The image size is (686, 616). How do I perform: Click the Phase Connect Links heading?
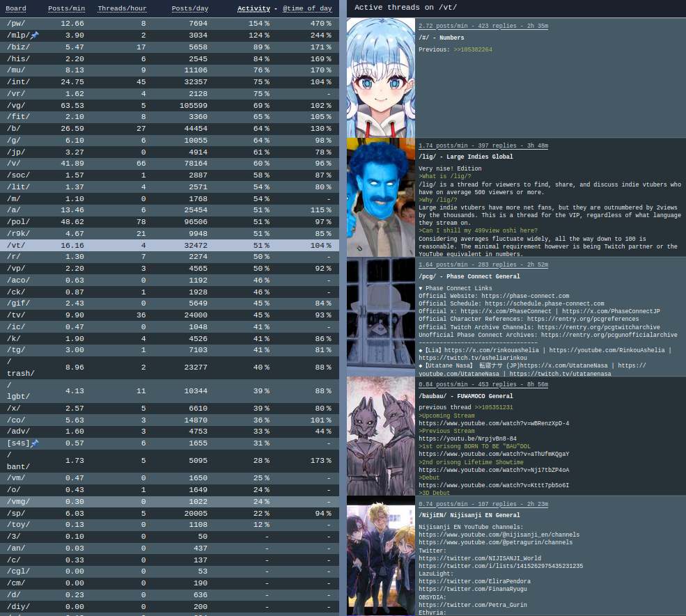click(455, 289)
